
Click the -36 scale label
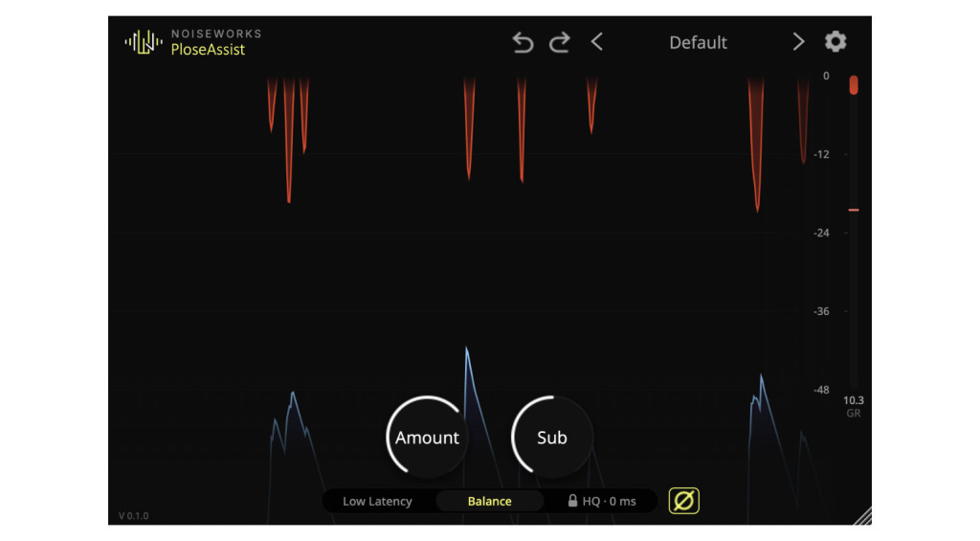point(821,311)
